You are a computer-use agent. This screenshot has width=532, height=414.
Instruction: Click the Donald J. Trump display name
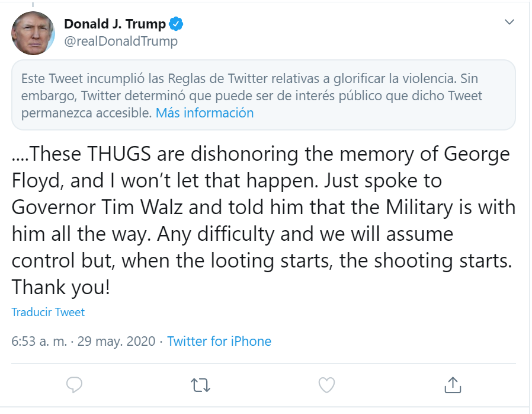point(115,24)
